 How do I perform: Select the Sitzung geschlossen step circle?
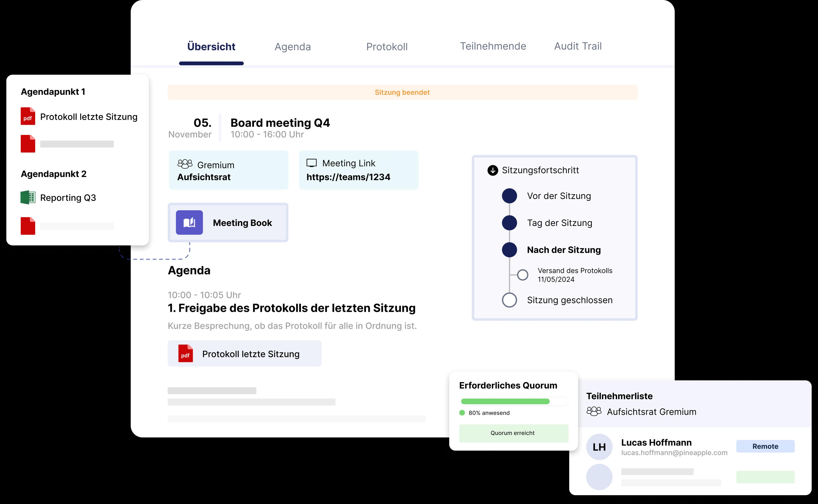[x=509, y=300]
